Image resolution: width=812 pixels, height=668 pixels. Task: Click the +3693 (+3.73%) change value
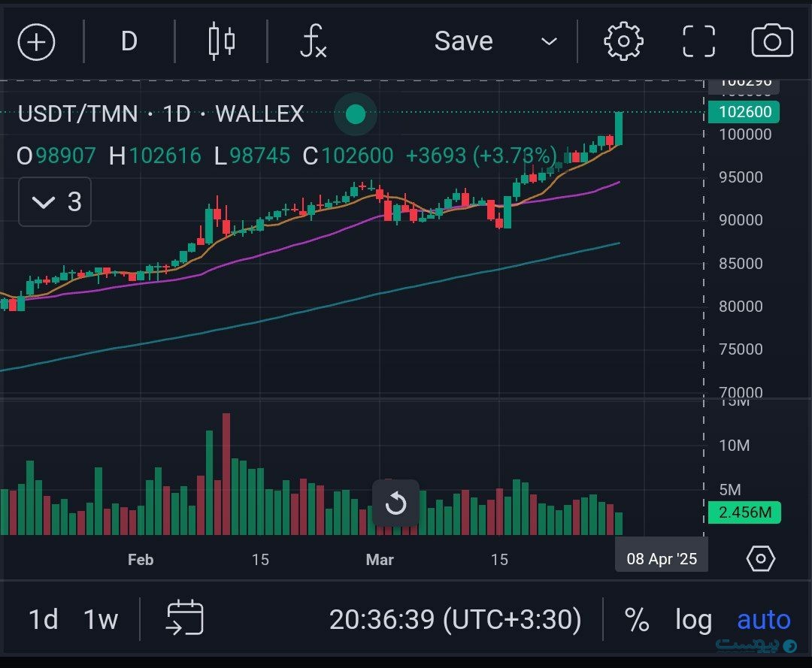tap(481, 156)
